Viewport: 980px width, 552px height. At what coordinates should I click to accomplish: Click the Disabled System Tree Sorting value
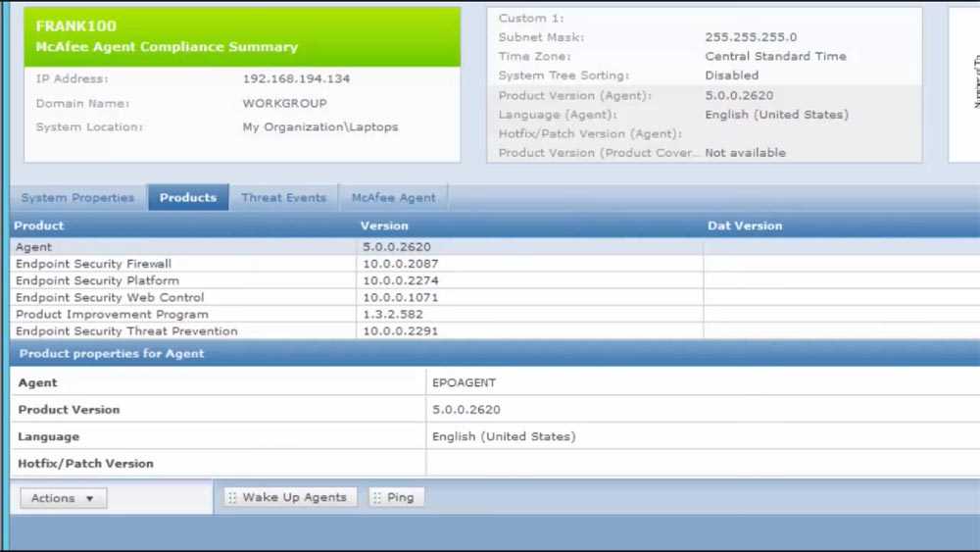pos(731,75)
